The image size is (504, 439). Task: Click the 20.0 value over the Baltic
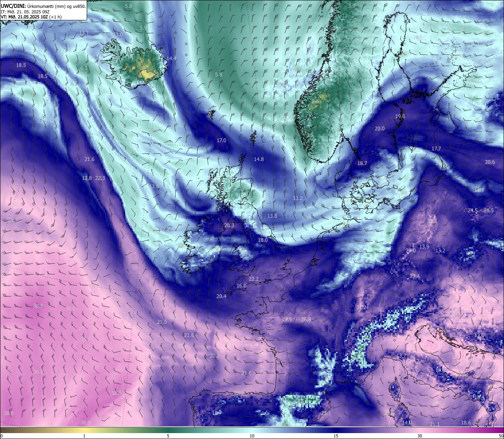click(380, 128)
